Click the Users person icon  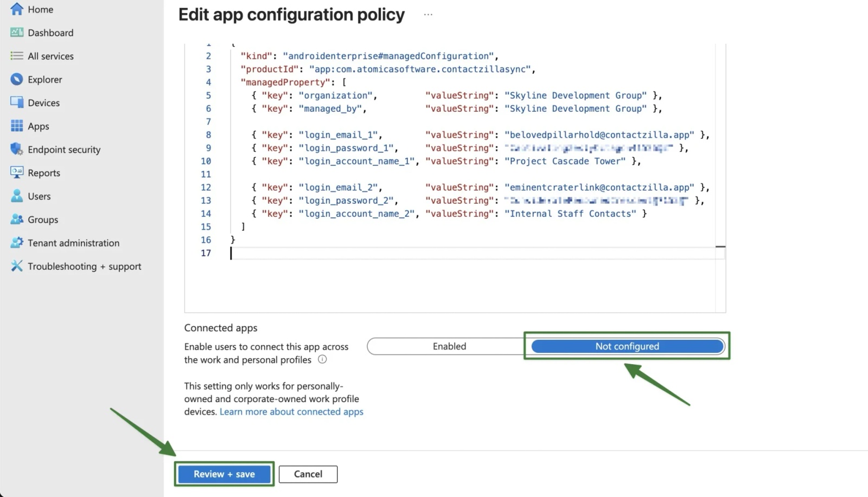[x=17, y=196]
